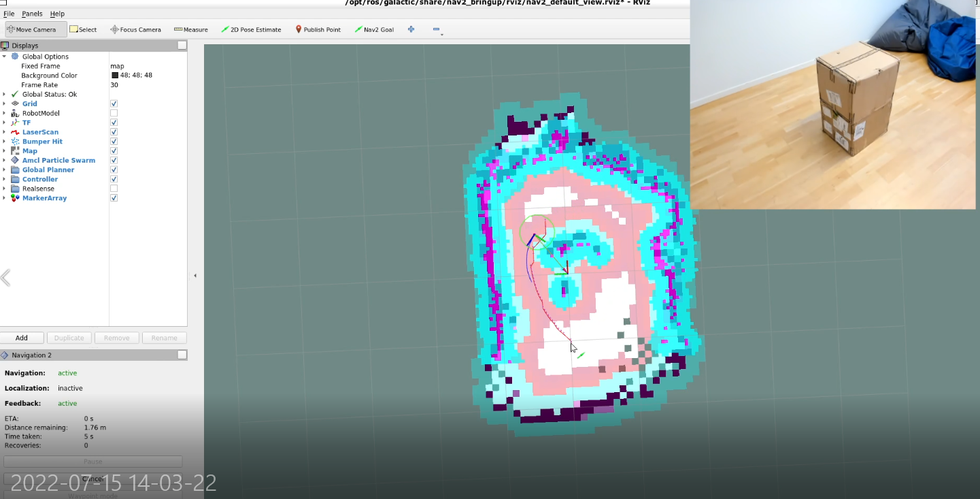Expand the TF display node

pos(4,123)
